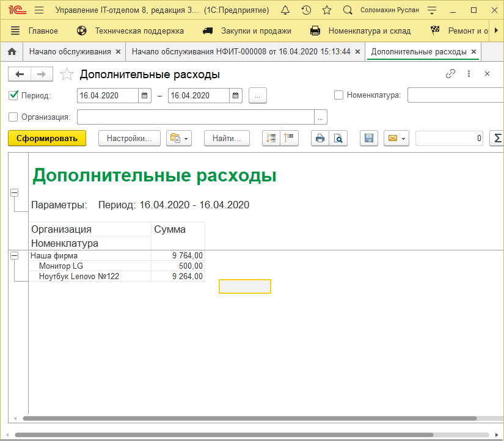The width and height of the screenshot is (504, 441).
Task: Collapse the Наша фирма group
Action: pos(14,256)
